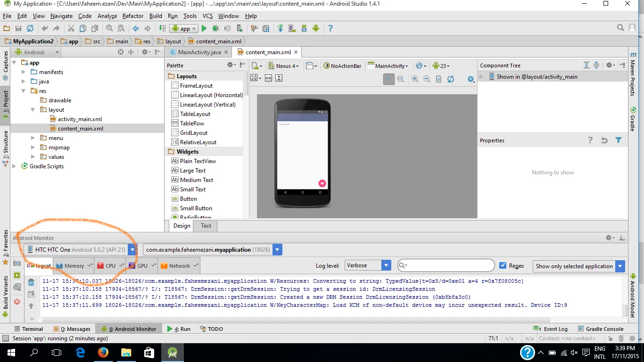Switch to MainActivity.java editor tab
The height and width of the screenshot is (362, 644).
199,52
